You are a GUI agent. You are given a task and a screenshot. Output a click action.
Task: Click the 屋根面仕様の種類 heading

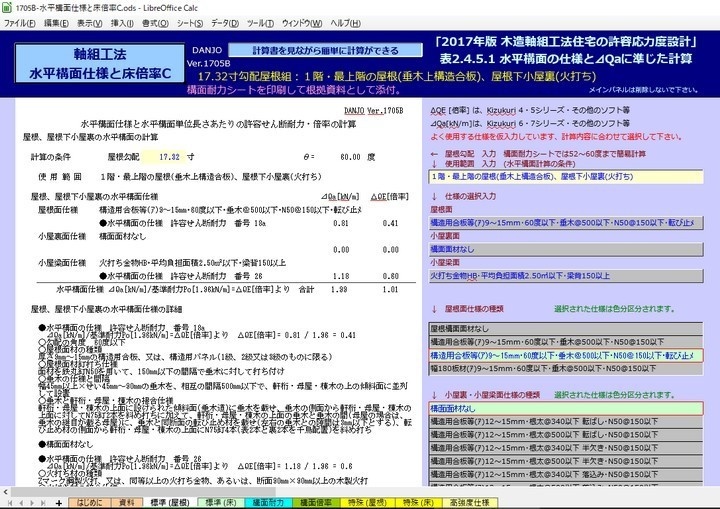(x=474, y=309)
